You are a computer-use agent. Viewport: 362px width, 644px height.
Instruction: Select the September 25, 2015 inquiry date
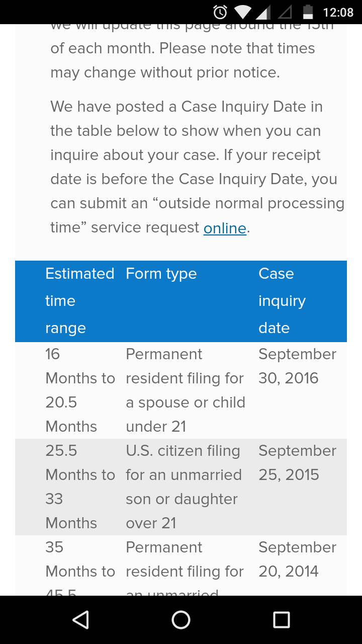(298, 463)
